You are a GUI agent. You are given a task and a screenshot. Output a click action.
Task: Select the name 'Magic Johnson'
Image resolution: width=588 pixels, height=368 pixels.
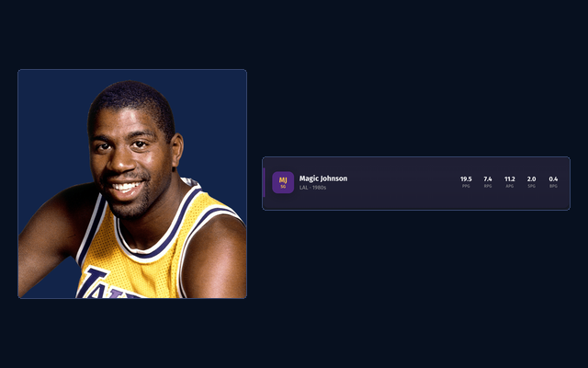(x=323, y=178)
